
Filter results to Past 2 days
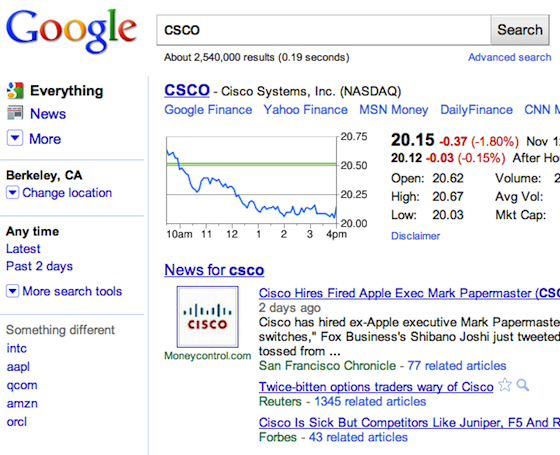click(x=39, y=266)
